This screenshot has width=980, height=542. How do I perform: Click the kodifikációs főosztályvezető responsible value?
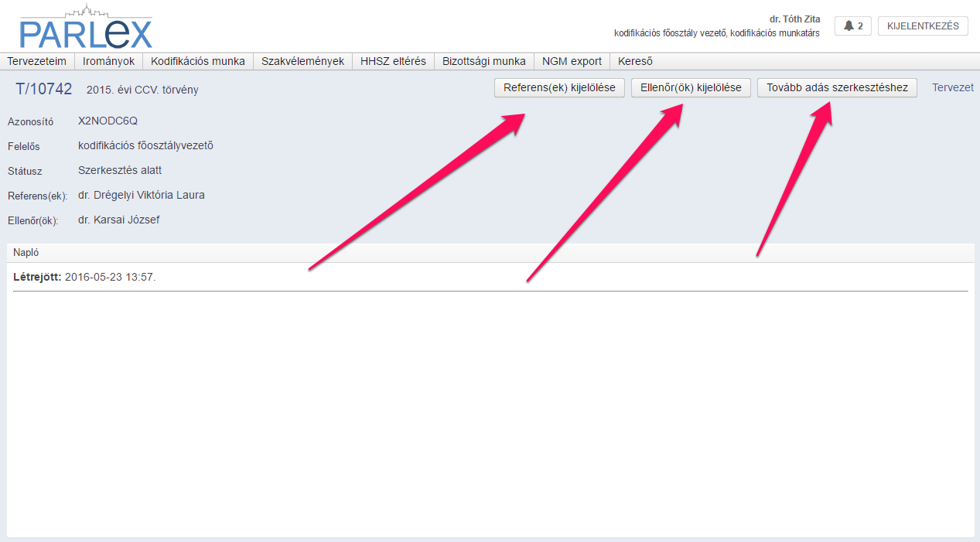pyautogui.click(x=145, y=145)
